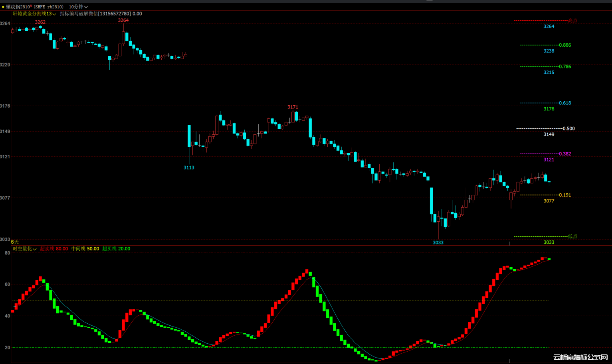
Task: Click the 3215 Fibonacci price value
Action: click(549, 73)
